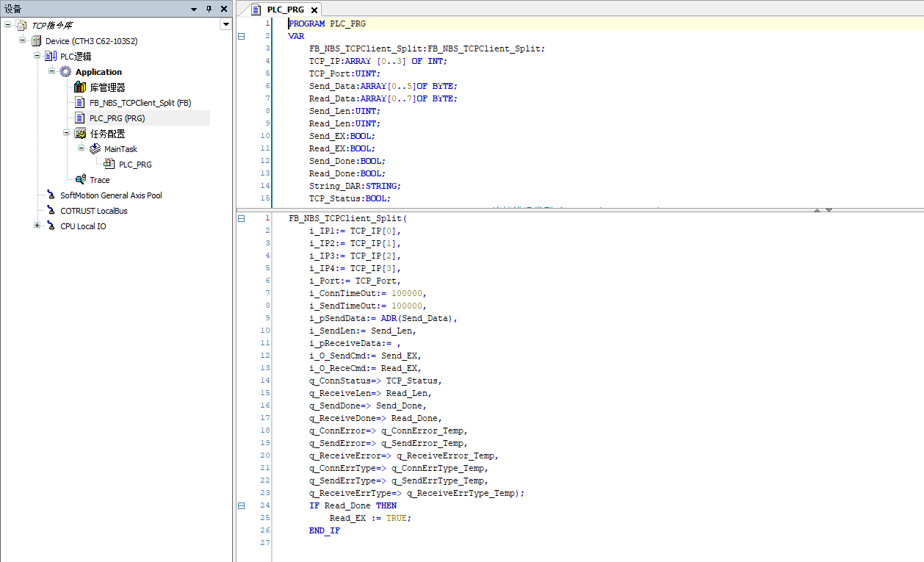Click the Trace magnifier icon
The height and width of the screenshot is (562, 924).
point(80,180)
